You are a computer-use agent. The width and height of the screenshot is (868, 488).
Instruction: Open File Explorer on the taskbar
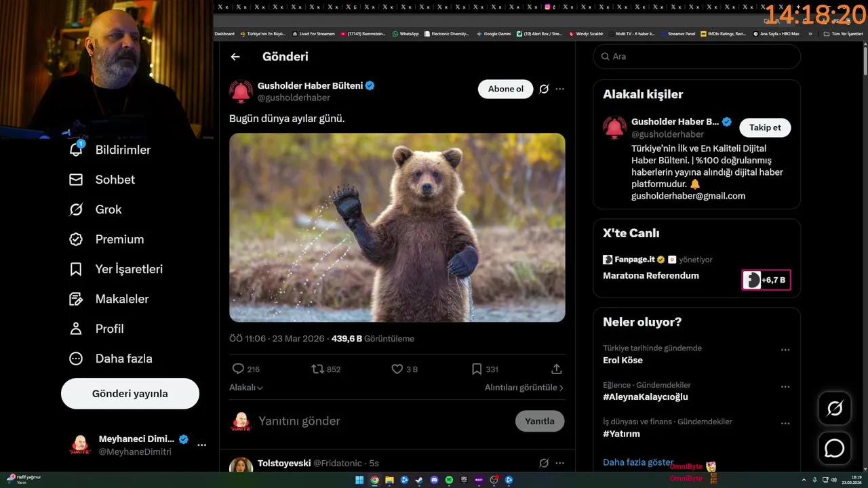(x=389, y=480)
